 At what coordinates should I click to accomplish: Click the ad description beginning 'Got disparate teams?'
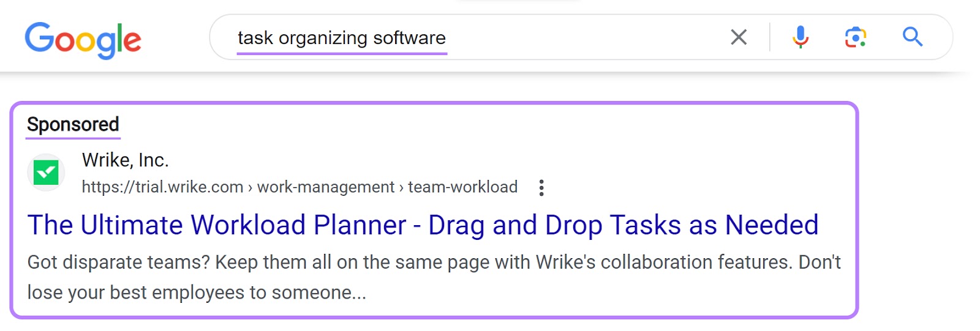[x=434, y=277]
